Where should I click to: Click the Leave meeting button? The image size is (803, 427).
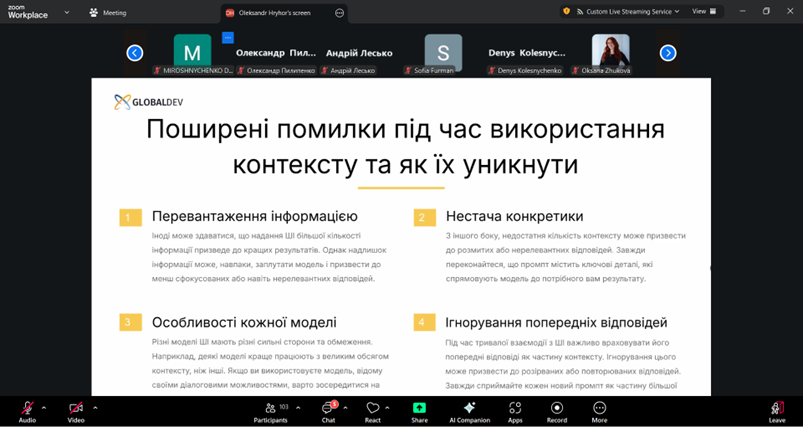tap(777, 408)
